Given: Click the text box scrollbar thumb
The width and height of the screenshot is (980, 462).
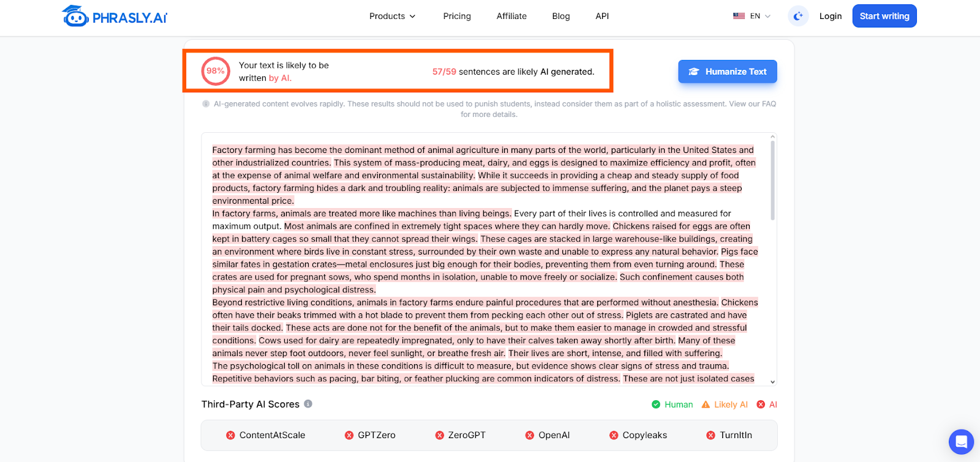Looking at the screenshot, I should point(772,181).
